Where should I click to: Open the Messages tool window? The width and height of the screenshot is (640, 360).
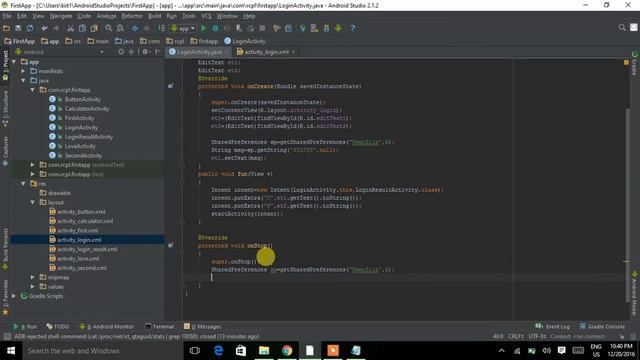pyautogui.click(x=202, y=327)
